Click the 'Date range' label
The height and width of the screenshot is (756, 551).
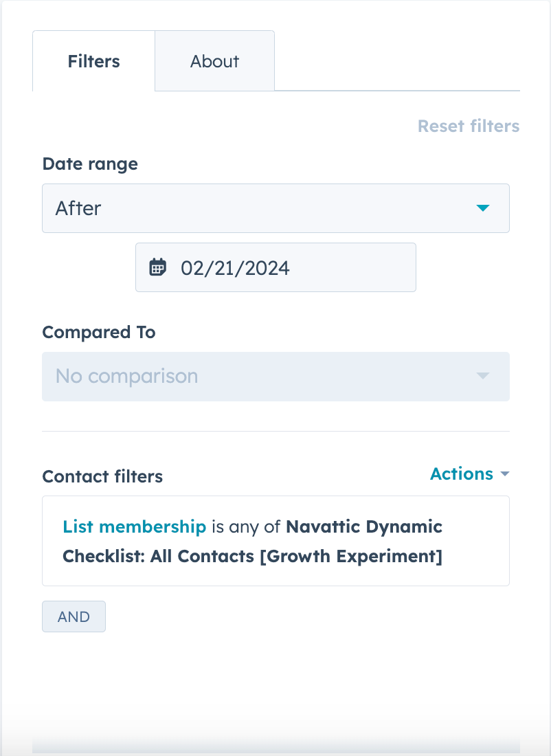[x=90, y=164]
